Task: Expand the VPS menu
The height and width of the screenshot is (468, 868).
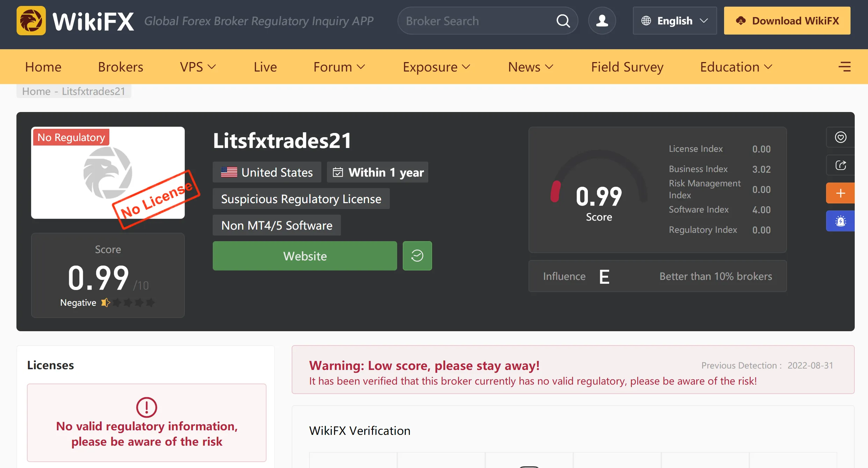Action: (198, 67)
